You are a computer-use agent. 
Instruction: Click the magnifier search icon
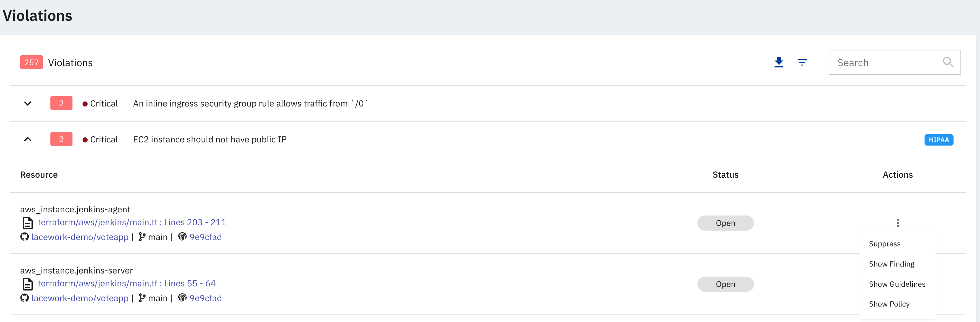coord(948,62)
